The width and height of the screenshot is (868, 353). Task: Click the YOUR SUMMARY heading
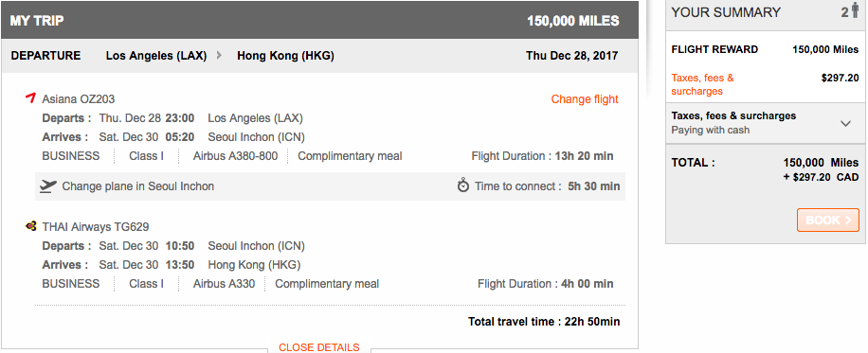[726, 12]
